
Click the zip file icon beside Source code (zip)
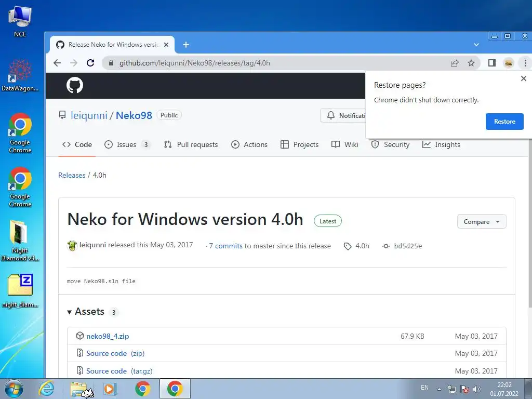(79, 353)
